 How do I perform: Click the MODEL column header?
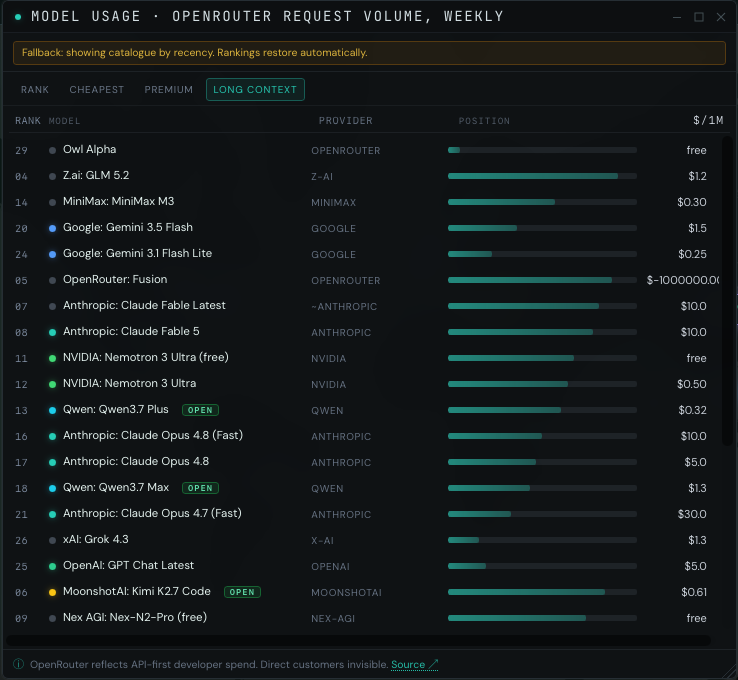point(64,121)
